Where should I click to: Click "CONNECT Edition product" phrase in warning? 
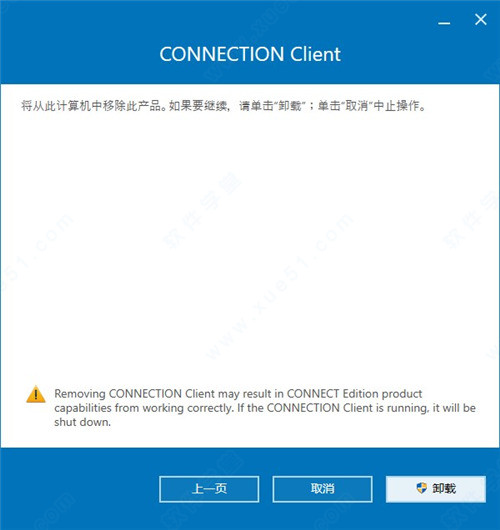[355, 394]
